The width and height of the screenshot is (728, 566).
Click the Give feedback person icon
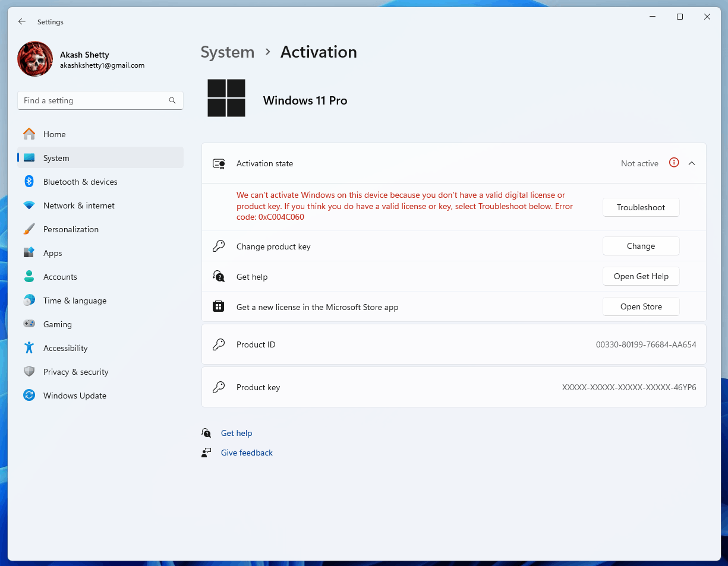coord(206,453)
